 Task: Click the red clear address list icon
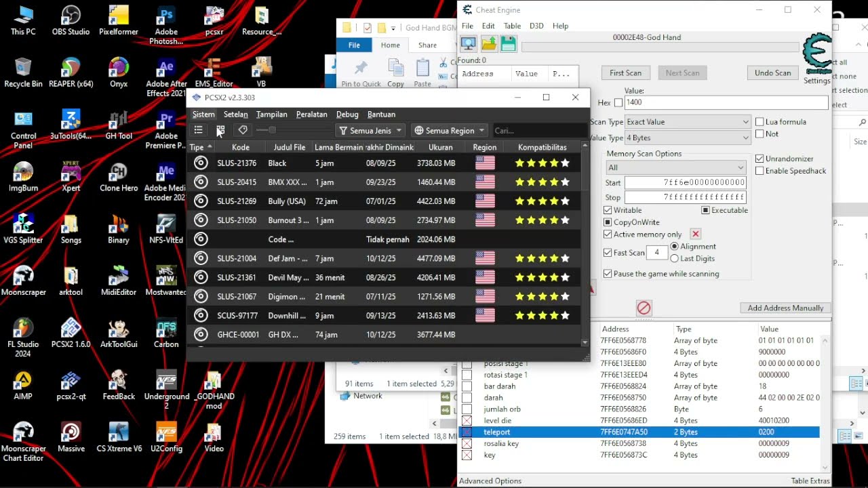(x=644, y=308)
